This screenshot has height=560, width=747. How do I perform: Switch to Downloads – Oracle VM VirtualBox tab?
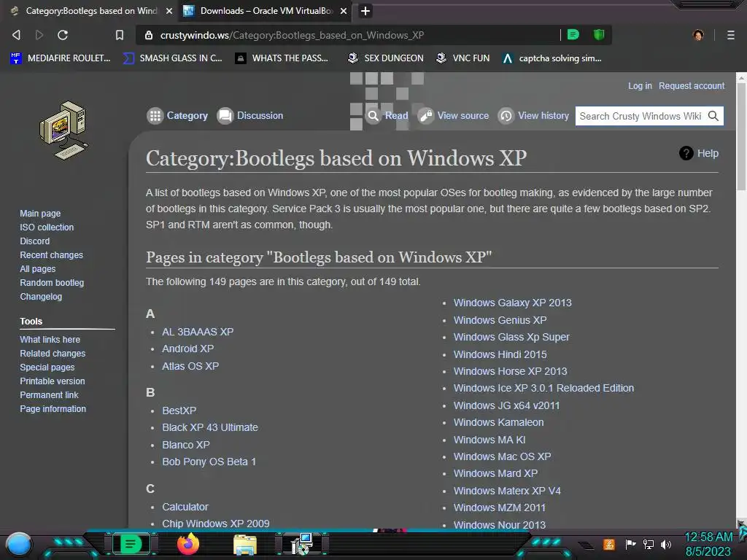click(265, 11)
